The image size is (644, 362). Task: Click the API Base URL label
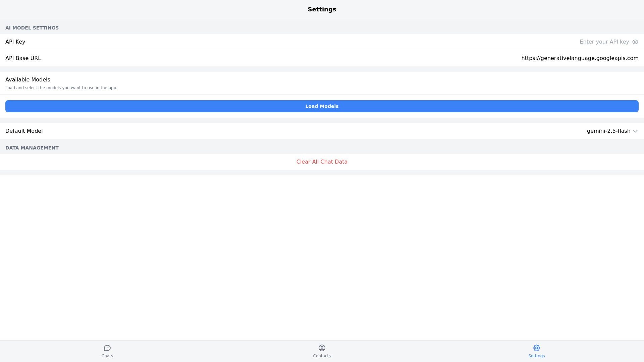[23, 58]
